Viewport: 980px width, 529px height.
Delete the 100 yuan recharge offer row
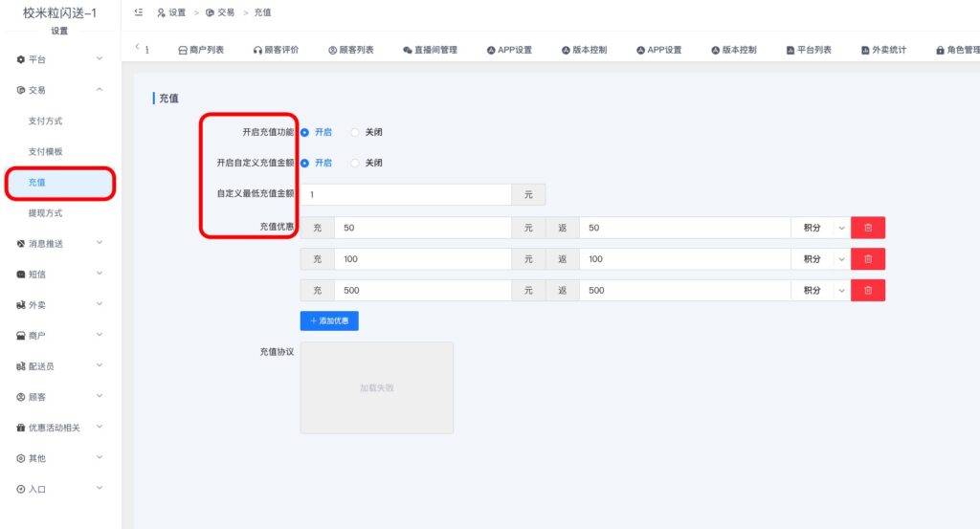(867, 259)
